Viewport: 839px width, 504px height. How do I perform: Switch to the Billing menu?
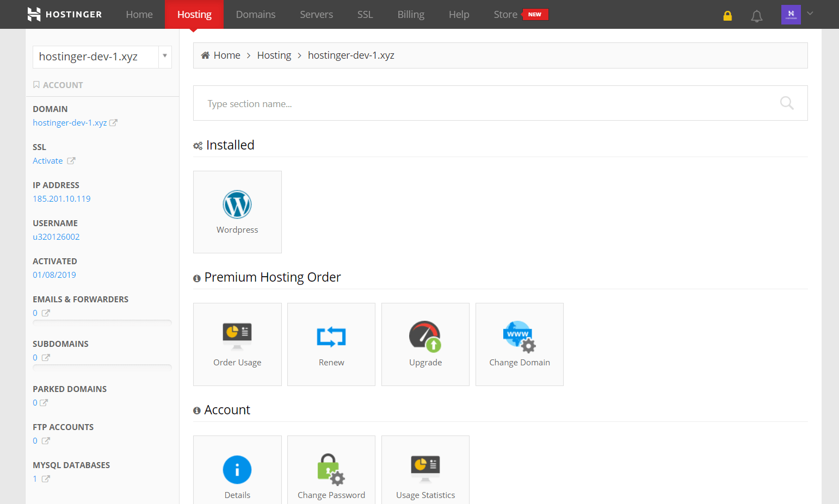coord(411,14)
